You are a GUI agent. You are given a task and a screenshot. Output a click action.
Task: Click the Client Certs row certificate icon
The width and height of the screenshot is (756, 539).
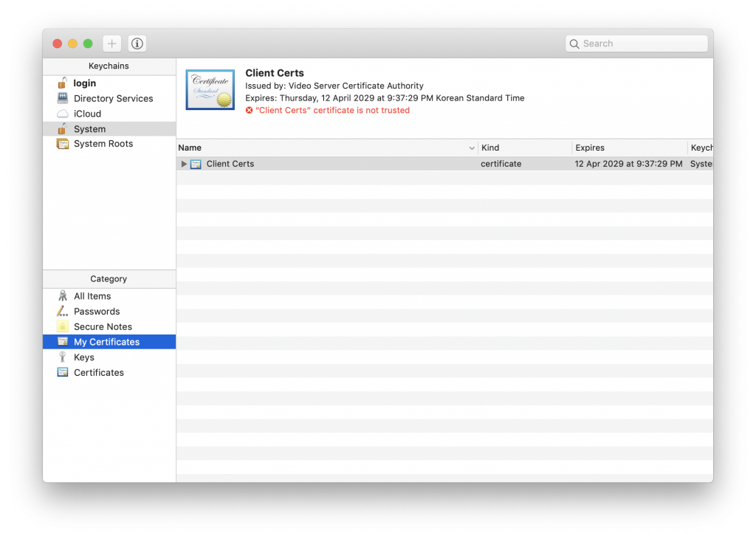(196, 164)
